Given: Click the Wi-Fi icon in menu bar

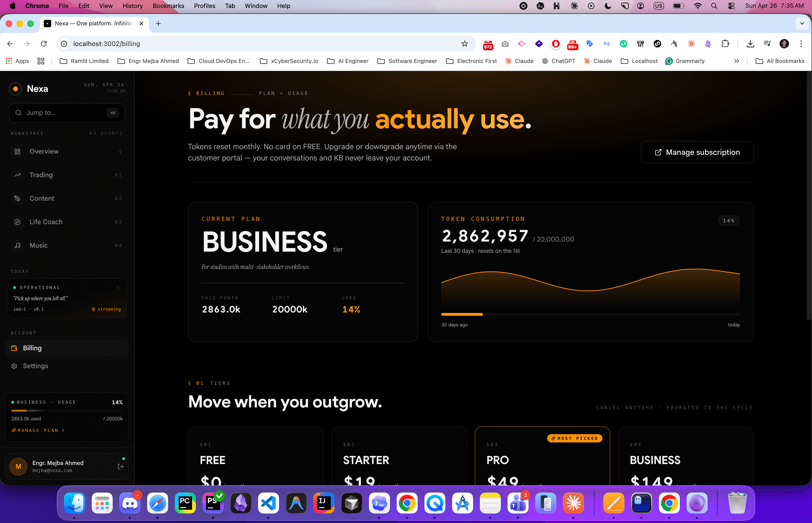Looking at the screenshot, I should pos(698,6).
